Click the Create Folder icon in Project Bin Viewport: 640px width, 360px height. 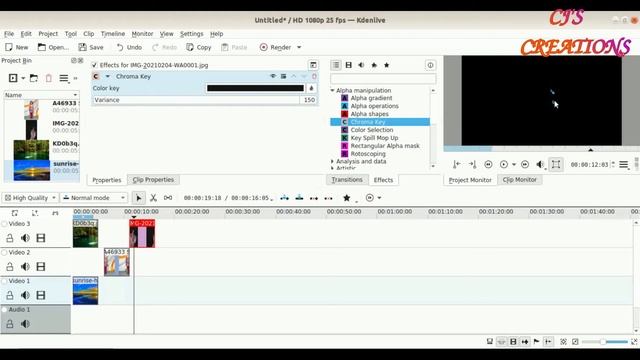tap(34, 78)
